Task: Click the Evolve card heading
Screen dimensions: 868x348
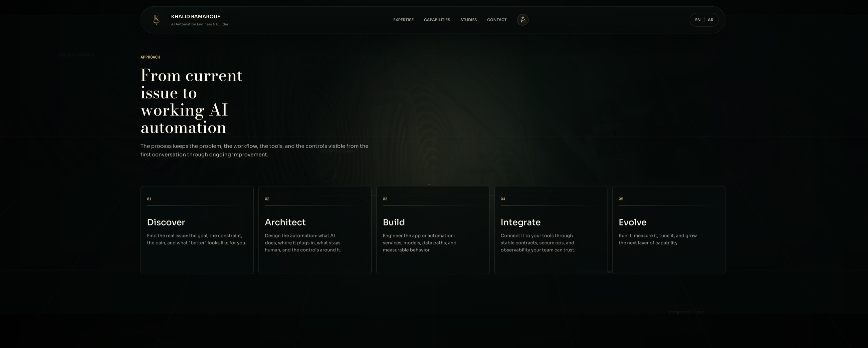Action: tap(632, 222)
